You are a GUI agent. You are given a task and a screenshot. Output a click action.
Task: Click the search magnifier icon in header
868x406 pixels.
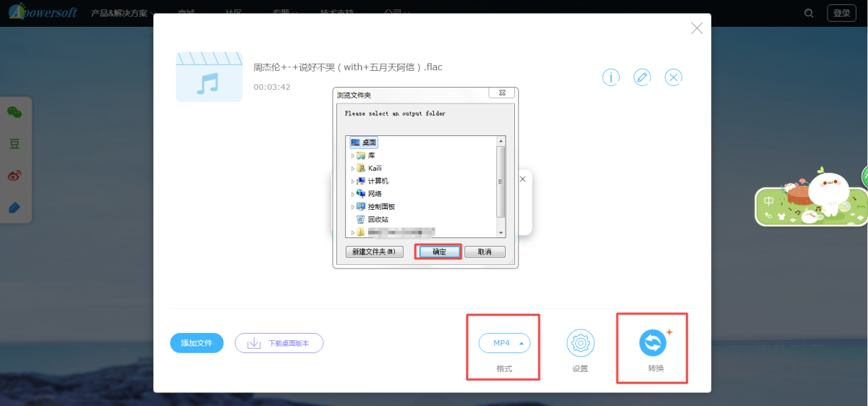coord(809,13)
